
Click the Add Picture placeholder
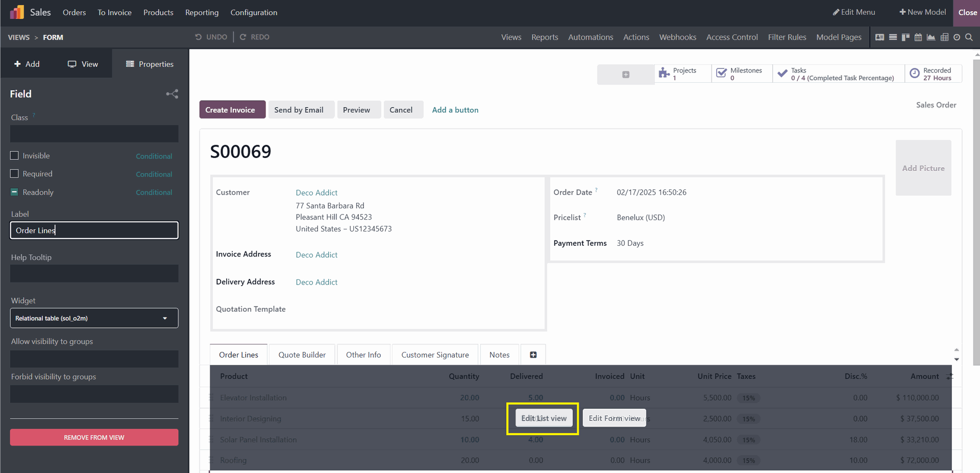923,168
